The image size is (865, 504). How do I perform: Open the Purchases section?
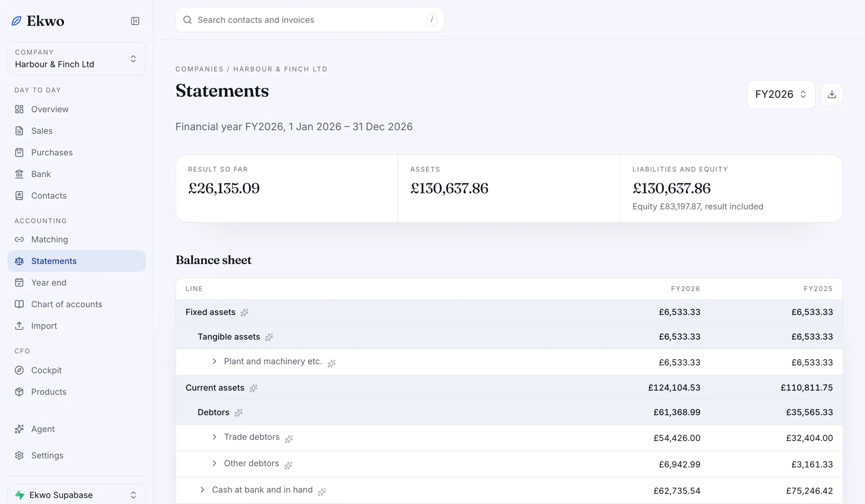(x=77, y=153)
